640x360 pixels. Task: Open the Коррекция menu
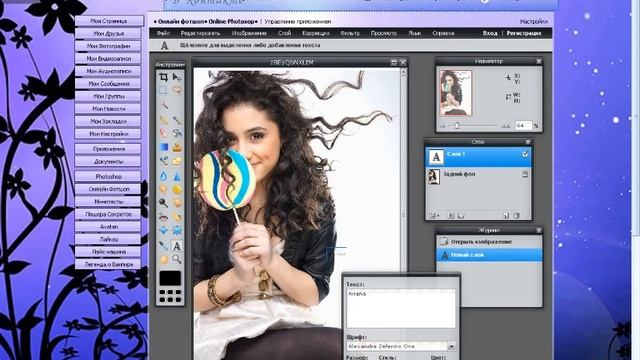pyautogui.click(x=316, y=33)
